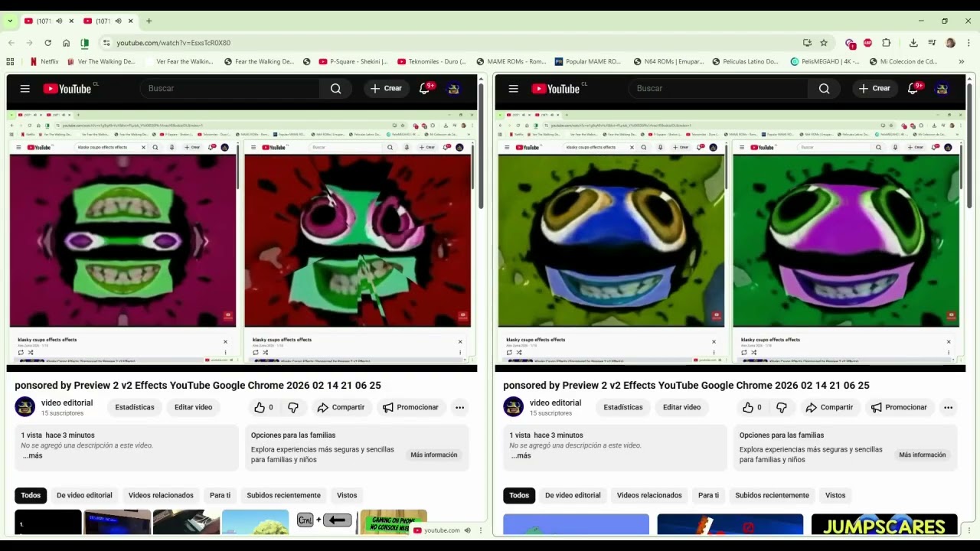Open notifications bell in left YouTube pane
Screen dimensions: 980x551
(x=425, y=89)
